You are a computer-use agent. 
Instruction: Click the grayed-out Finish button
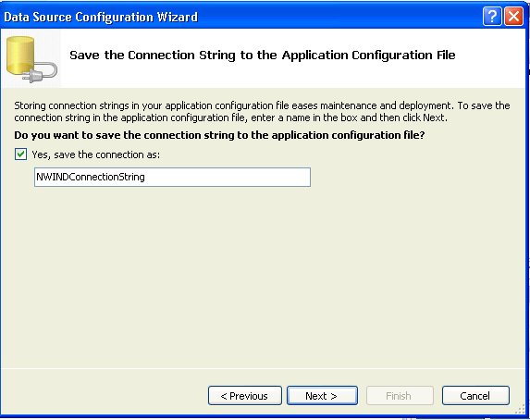click(x=400, y=396)
